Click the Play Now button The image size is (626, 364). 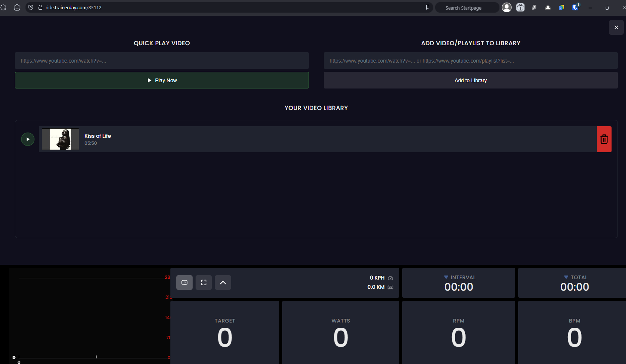(x=162, y=80)
